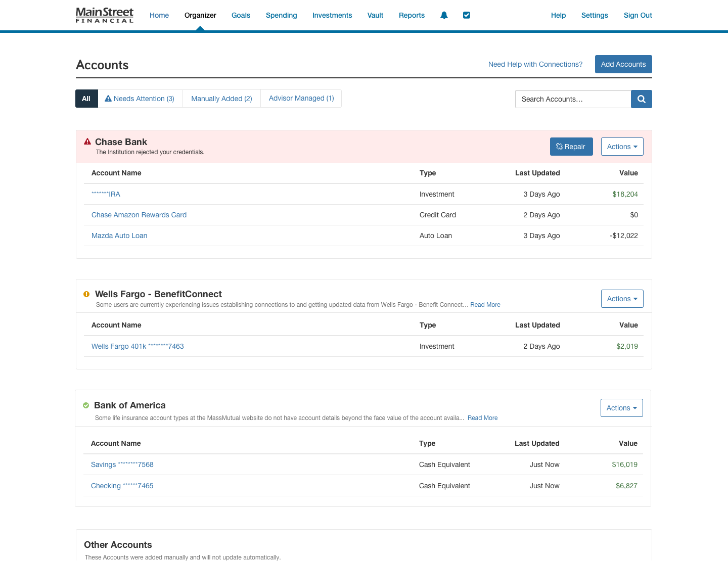Screen dimensions: 728x561
Task: Open the Spending section
Action: tap(282, 15)
